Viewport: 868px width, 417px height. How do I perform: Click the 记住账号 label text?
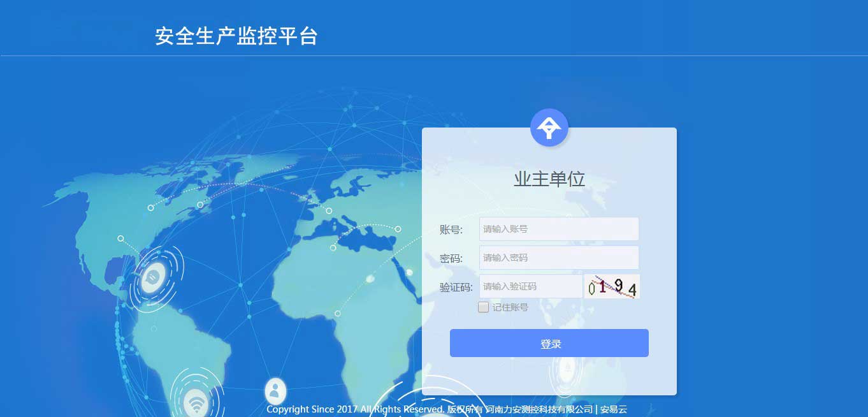coord(510,307)
